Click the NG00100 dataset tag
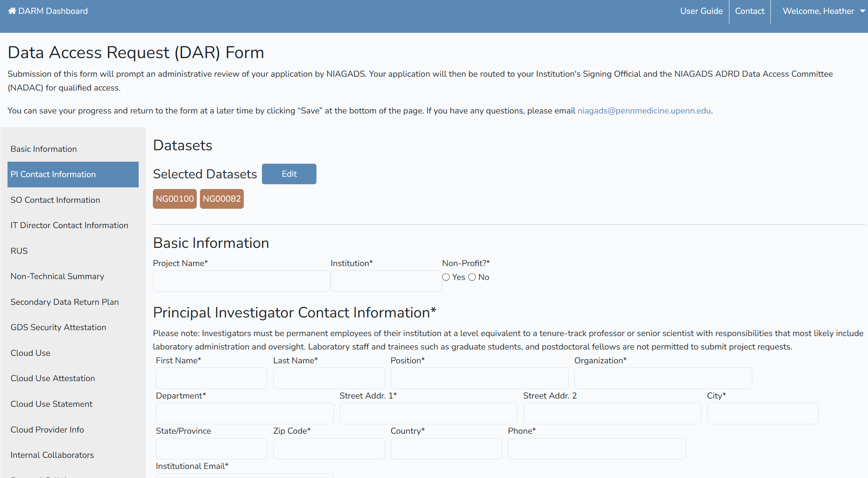 [175, 199]
